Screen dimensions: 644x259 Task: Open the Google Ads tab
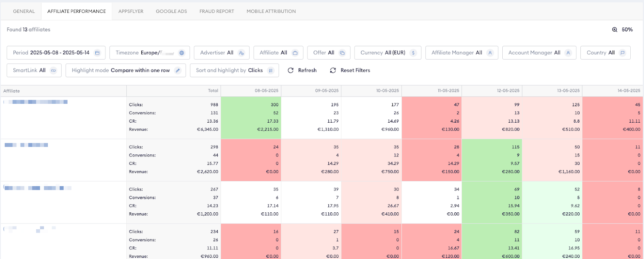pos(171,11)
